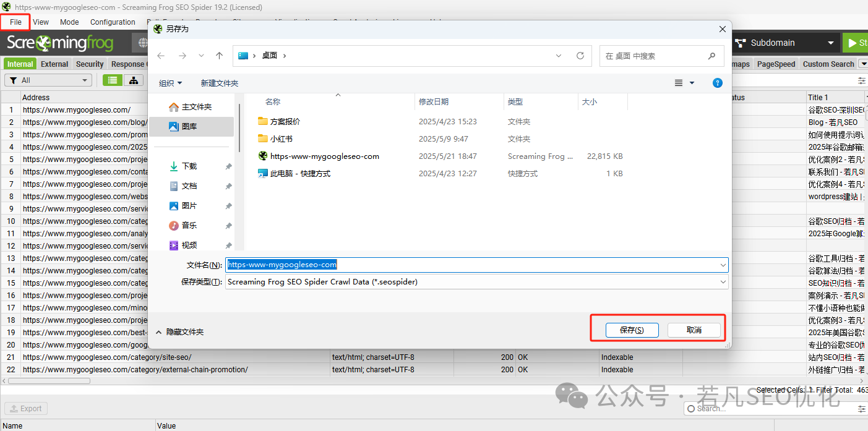Select 此电脑 - 快捷方式 shortcut

click(x=300, y=173)
